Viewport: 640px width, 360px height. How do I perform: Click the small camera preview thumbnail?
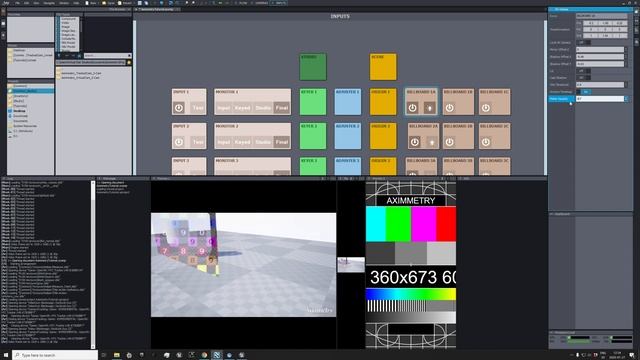[351, 265]
